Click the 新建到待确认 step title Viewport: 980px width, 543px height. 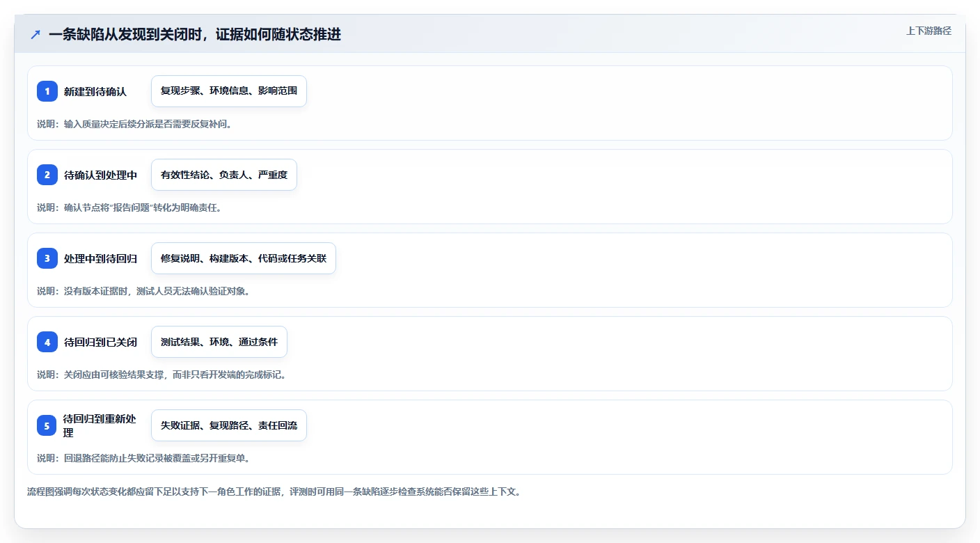95,91
